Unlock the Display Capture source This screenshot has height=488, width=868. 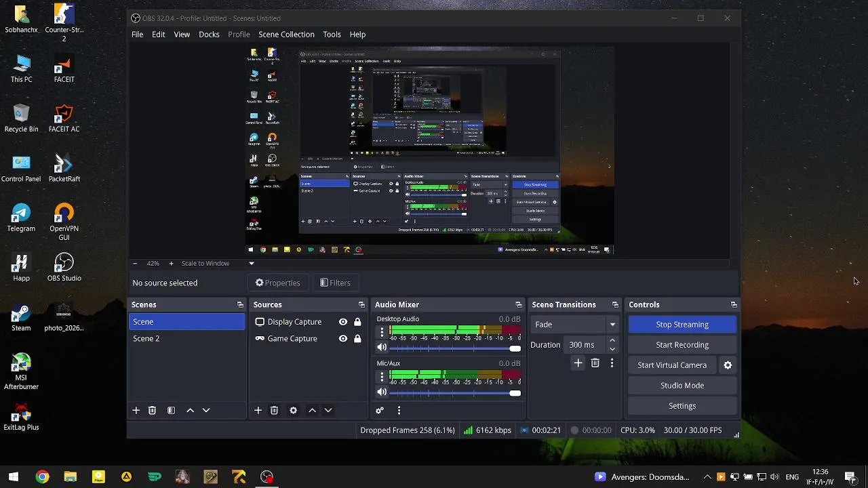click(357, 322)
